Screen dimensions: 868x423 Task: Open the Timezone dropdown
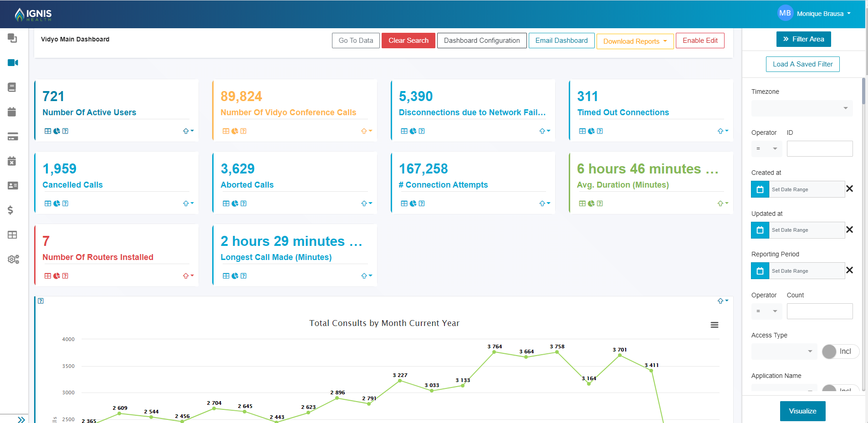coord(802,108)
